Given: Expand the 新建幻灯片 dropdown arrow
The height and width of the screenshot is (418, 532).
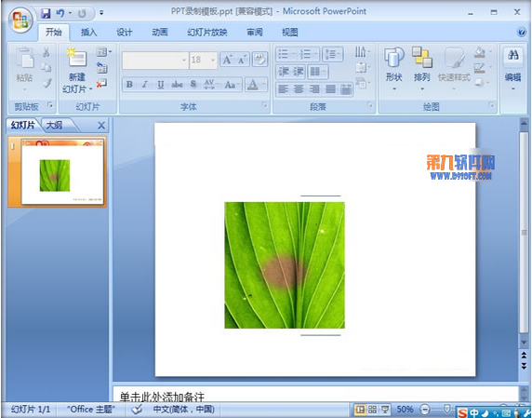Looking at the screenshot, I should pyautogui.click(x=90, y=89).
